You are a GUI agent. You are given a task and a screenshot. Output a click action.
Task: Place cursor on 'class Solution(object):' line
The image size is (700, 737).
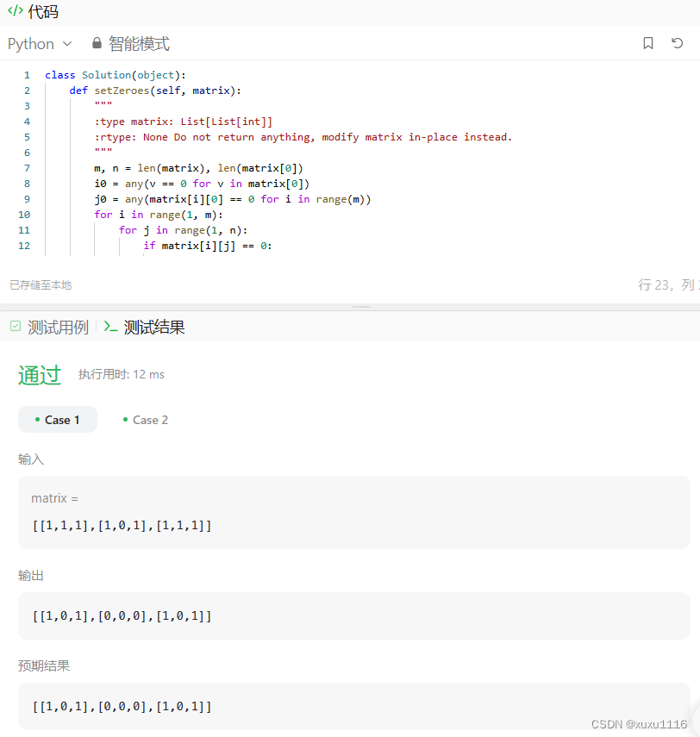116,75
